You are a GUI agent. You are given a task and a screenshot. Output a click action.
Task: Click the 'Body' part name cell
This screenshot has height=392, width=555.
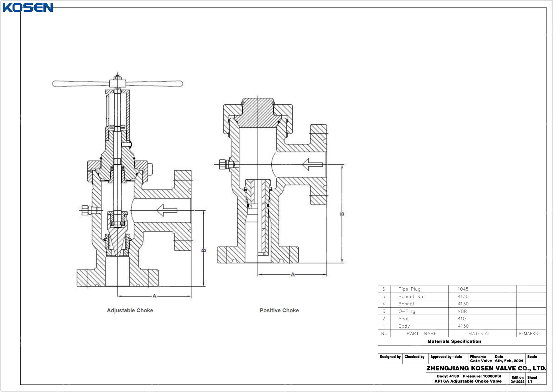(x=420, y=326)
